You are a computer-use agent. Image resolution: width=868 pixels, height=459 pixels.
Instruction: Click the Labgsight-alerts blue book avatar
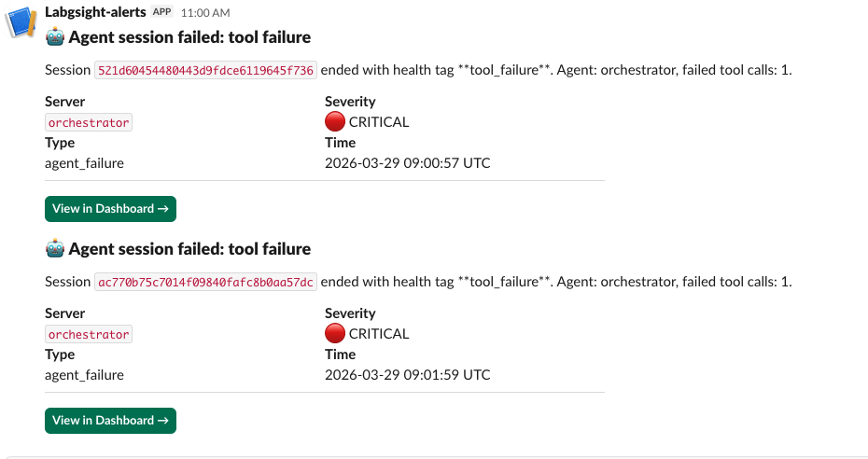pos(21,21)
